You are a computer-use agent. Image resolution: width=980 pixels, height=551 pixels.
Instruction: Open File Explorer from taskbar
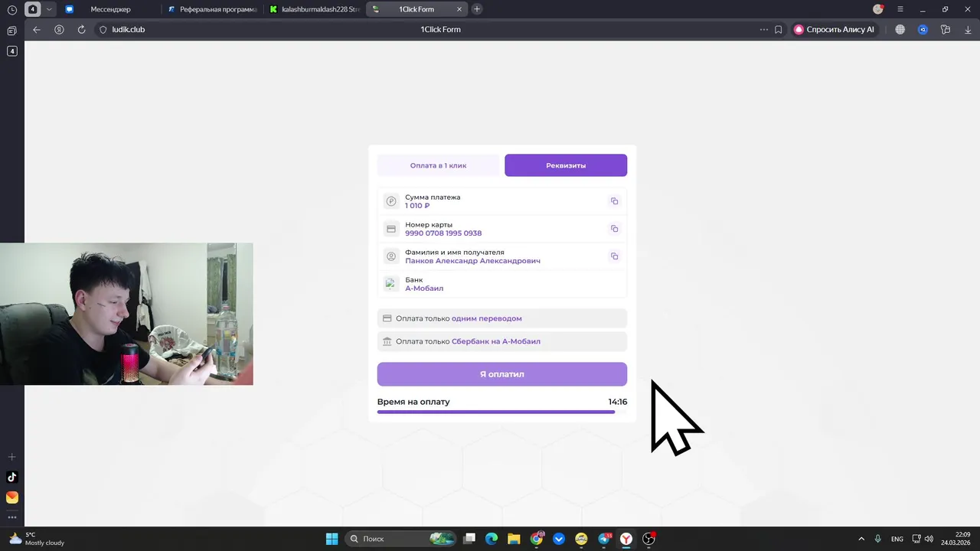coord(514,539)
